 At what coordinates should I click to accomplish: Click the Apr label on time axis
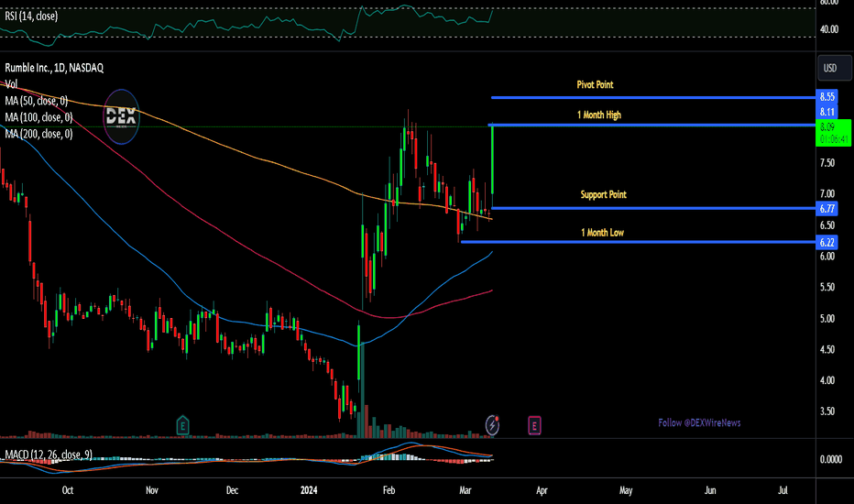[x=542, y=490]
